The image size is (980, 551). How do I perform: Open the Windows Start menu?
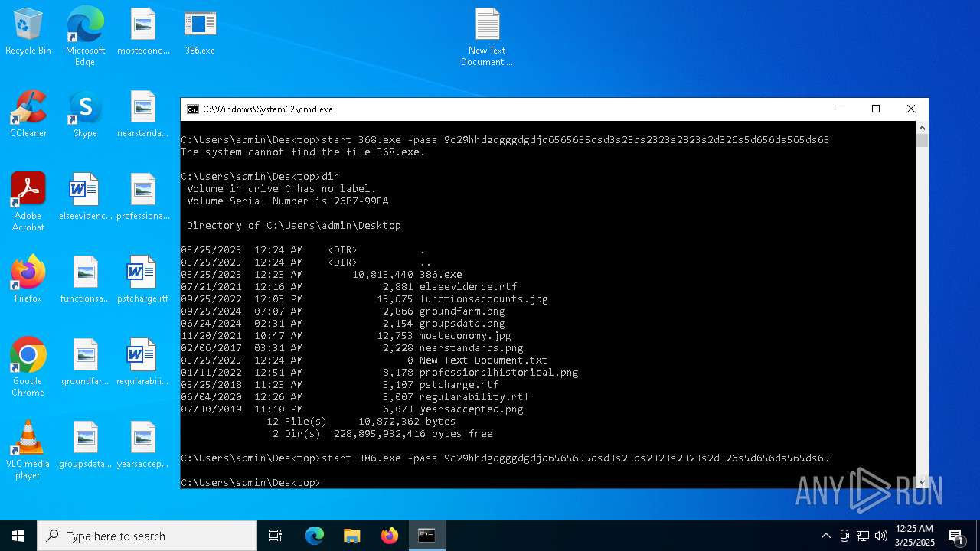click(18, 536)
